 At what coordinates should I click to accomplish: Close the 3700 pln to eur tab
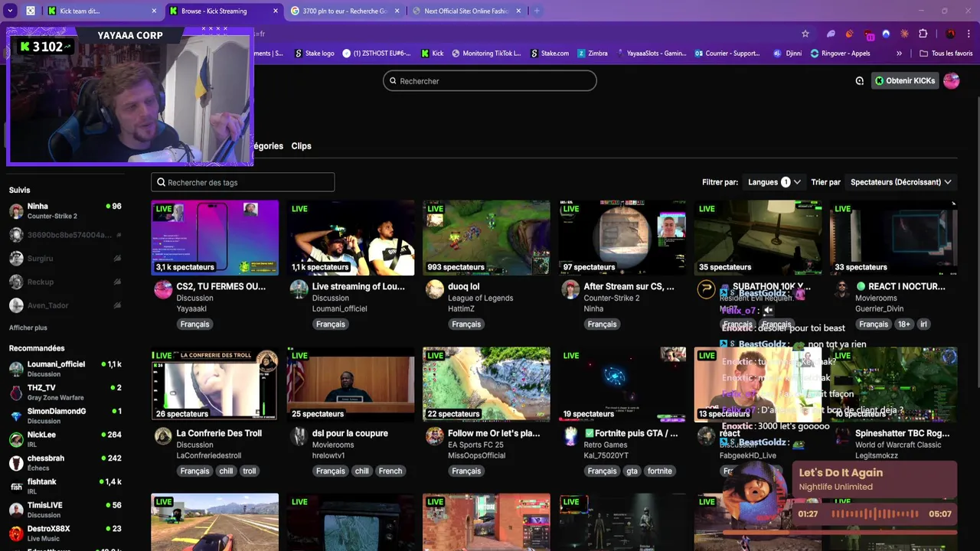click(x=397, y=11)
